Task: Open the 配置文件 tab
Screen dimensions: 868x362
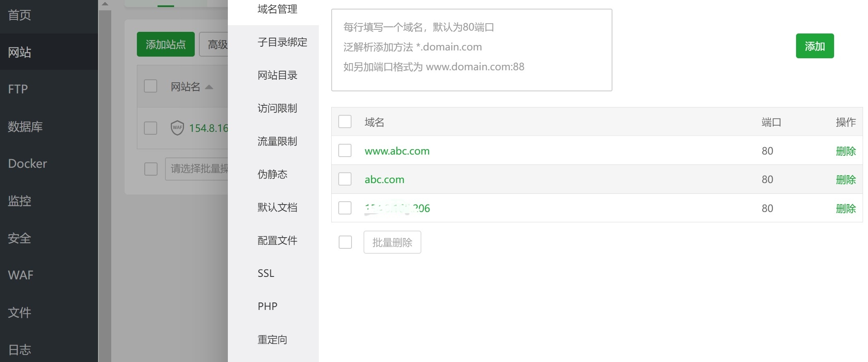Action: (277, 241)
